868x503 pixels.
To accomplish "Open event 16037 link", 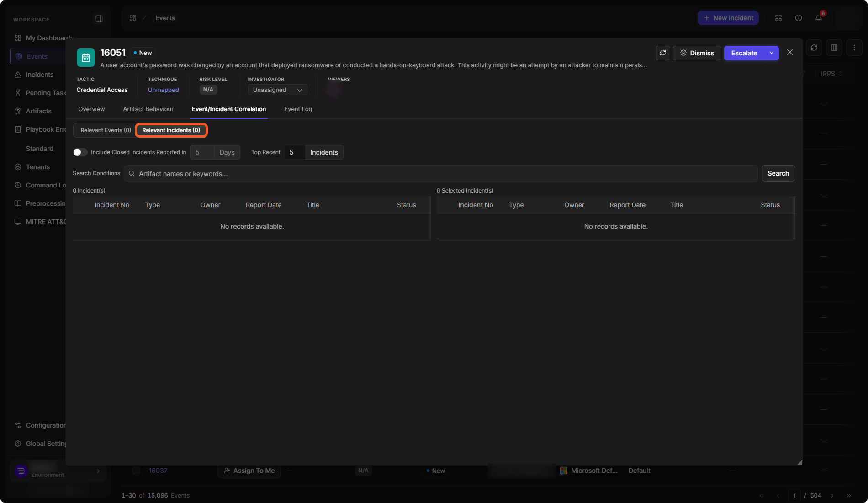I will 158,471.
